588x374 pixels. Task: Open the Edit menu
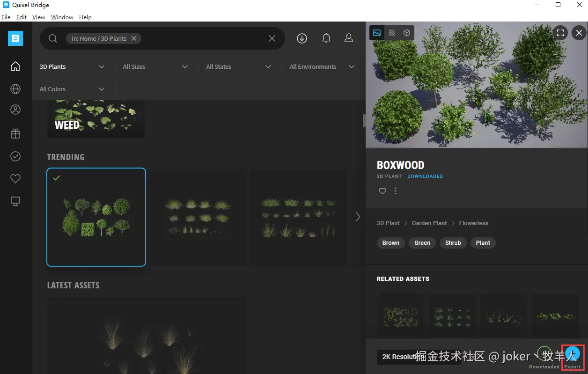pos(22,17)
